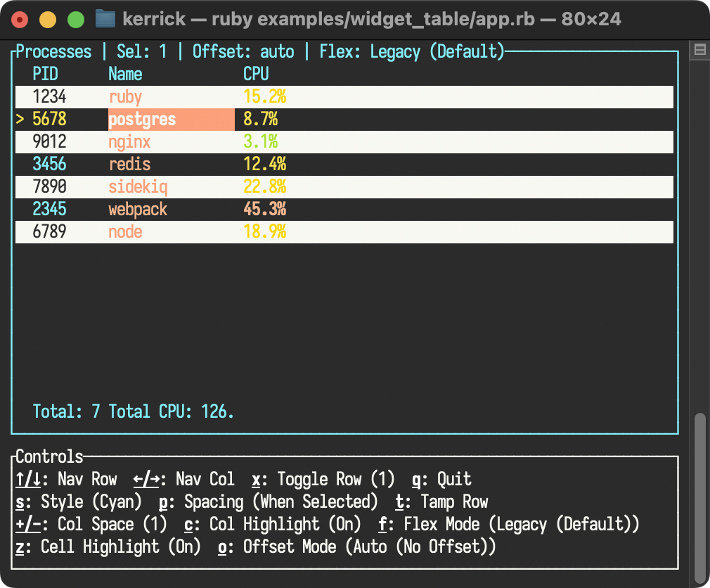This screenshot has height=588, width=710.
Task: Click the terminal scrollbar thumb
Action: tap(700, 497)
